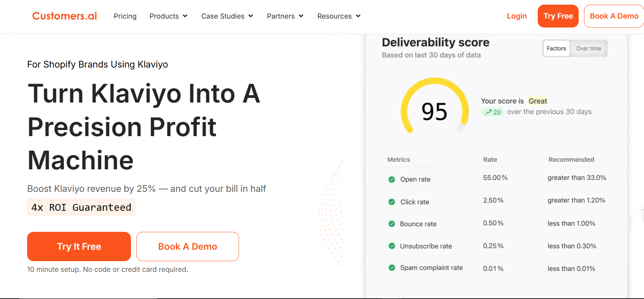Click the less than 1.00% recommendation

click(x=571, y=223)
